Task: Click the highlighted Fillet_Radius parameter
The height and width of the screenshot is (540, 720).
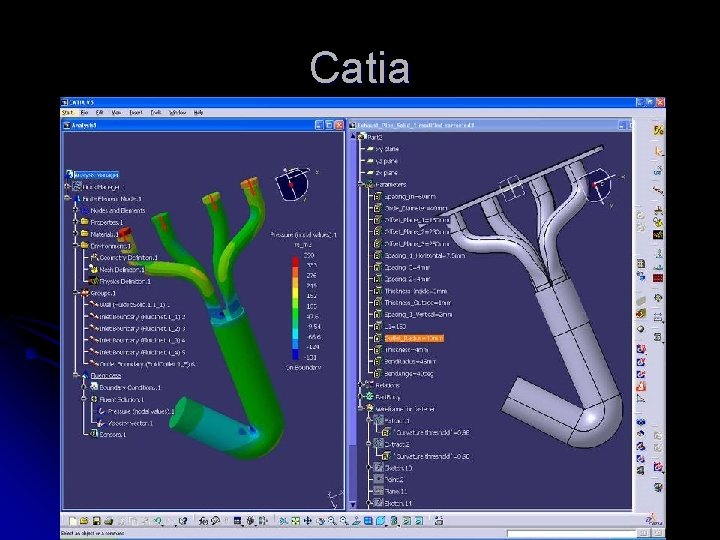Action: (414, 338)
